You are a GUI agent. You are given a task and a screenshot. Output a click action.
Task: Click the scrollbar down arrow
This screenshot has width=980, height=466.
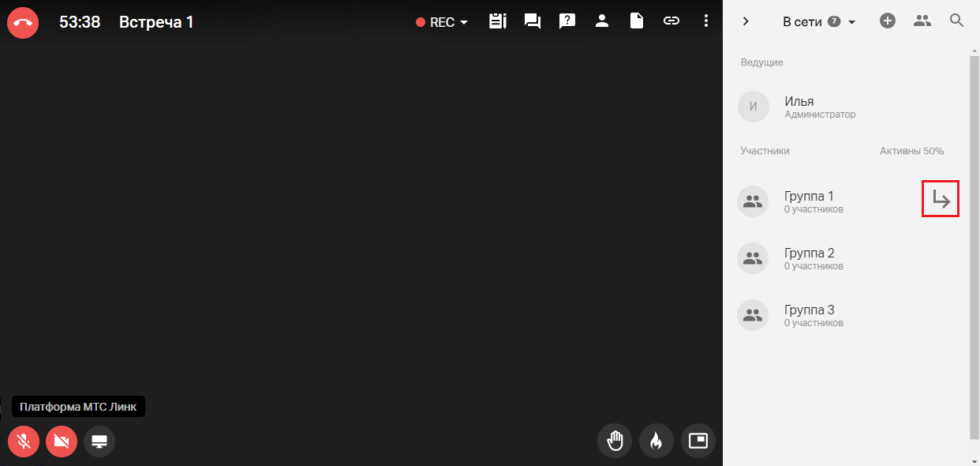[x=974, y=460]
